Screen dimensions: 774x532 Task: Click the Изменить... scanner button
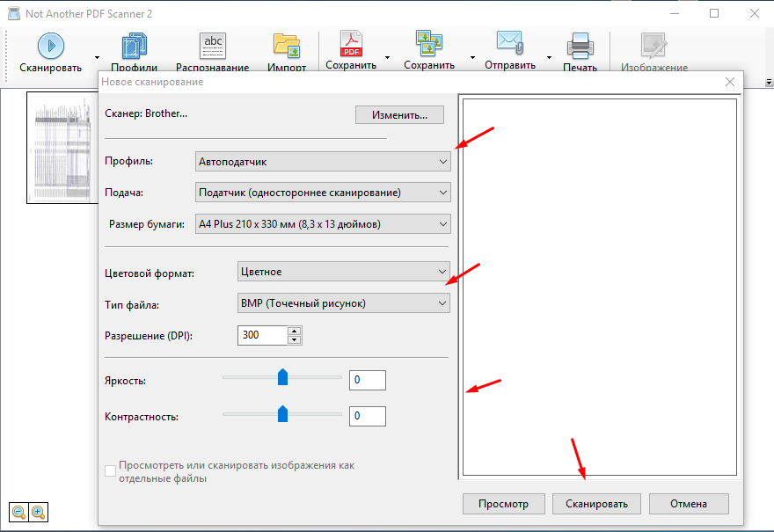tap(399, 115)
